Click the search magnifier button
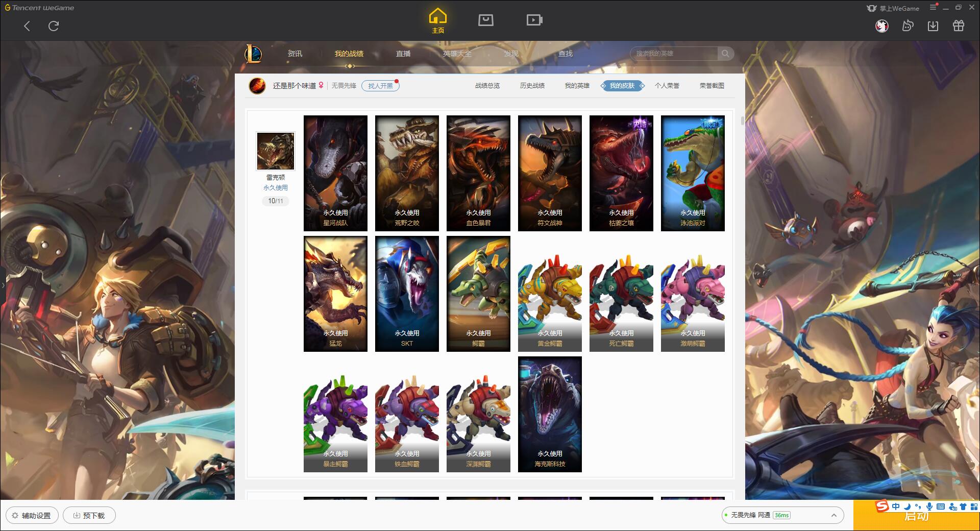Screen dimensions: 980x531 point(725,54)
